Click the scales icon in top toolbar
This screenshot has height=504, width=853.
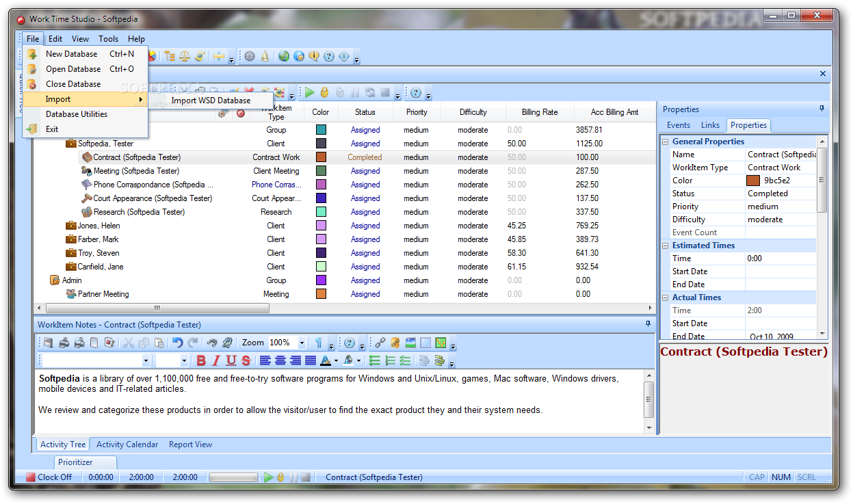click(184, 56)
